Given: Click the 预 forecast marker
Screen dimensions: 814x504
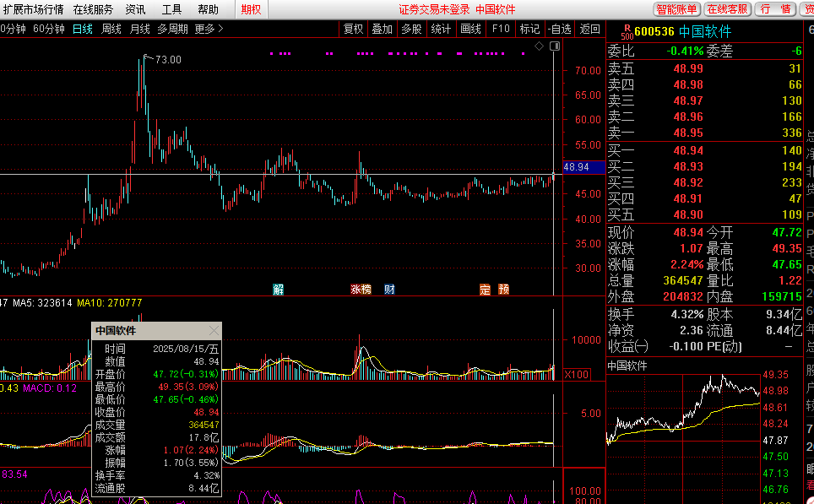Looking at the screenshot, I should 504,289.
